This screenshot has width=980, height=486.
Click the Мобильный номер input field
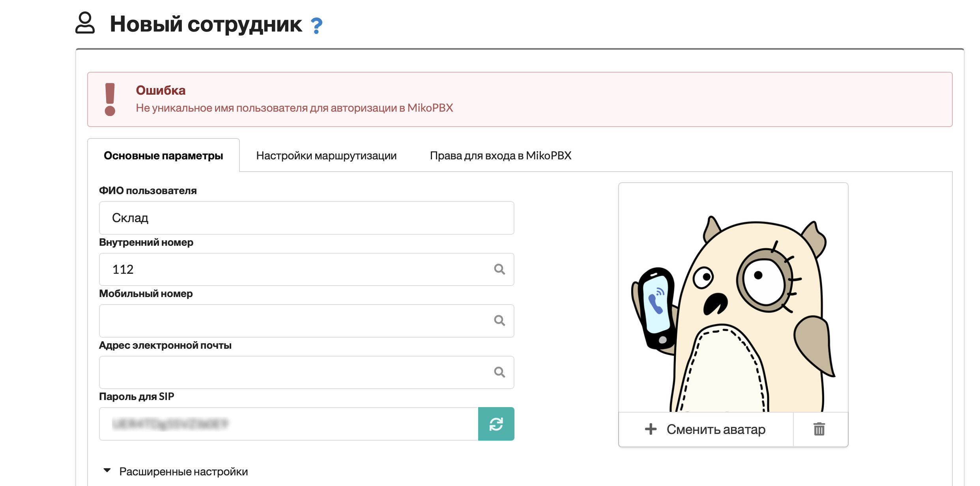(292, 321)
